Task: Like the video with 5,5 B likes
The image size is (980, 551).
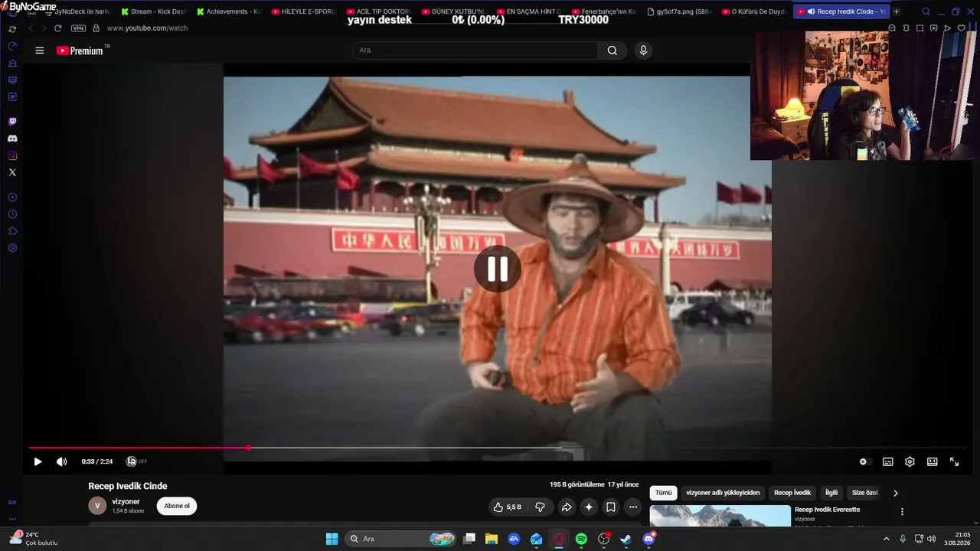Action: (507, 507)
